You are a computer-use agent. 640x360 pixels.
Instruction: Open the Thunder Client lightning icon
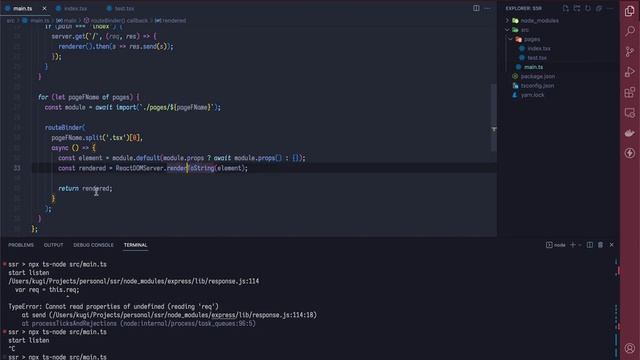[x=630, y=153]
